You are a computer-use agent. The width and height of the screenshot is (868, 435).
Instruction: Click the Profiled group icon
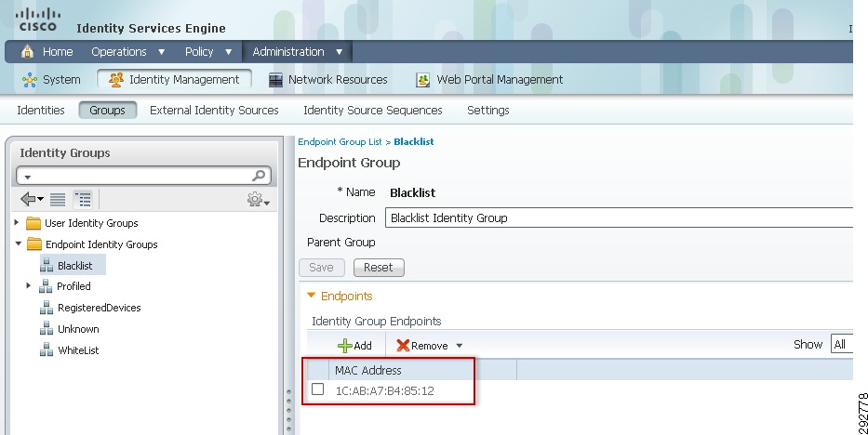pyautogui.click(x=46, y=286)
